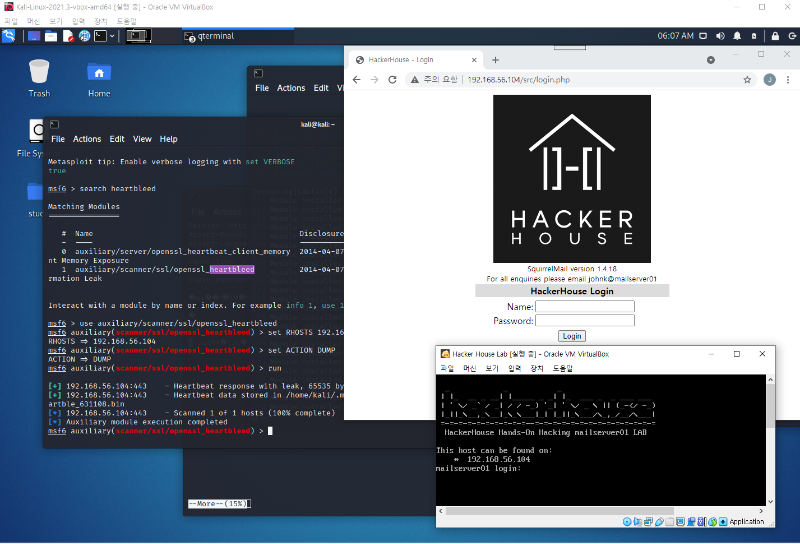800x544 pixels.
Task: Select the HackerHouse - Login browser tab
Action: click(416, 60)
